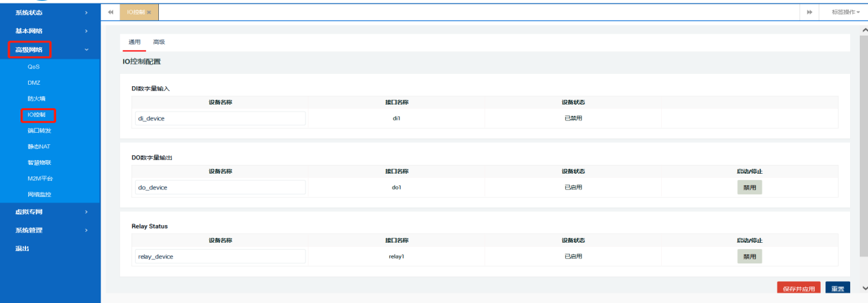This screenshot has width=868, height=303.
Task: Click the di_device name input field
Action: (x=220, y=118)
